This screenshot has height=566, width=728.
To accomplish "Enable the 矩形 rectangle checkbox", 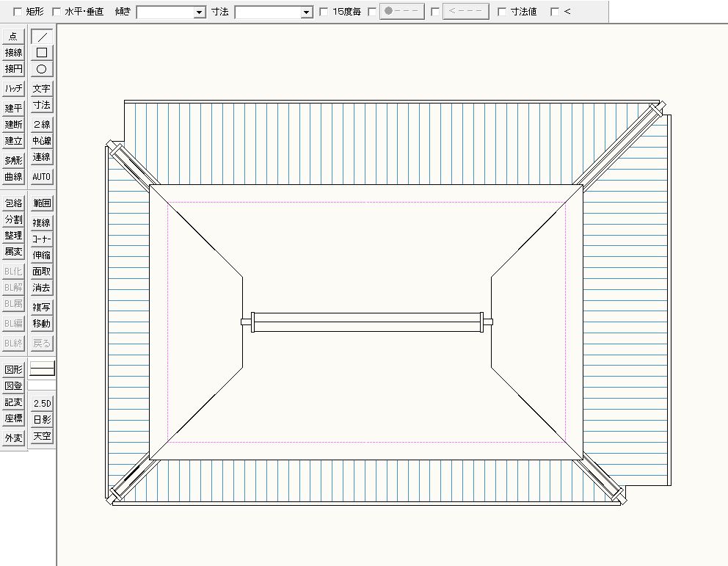I will click(x=18, y=12).
